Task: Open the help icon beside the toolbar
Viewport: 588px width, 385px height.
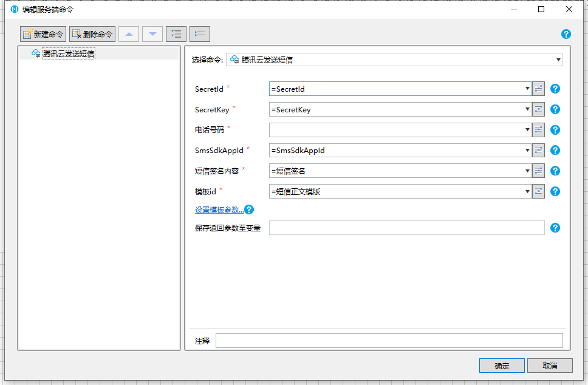Action: point(566,34)
